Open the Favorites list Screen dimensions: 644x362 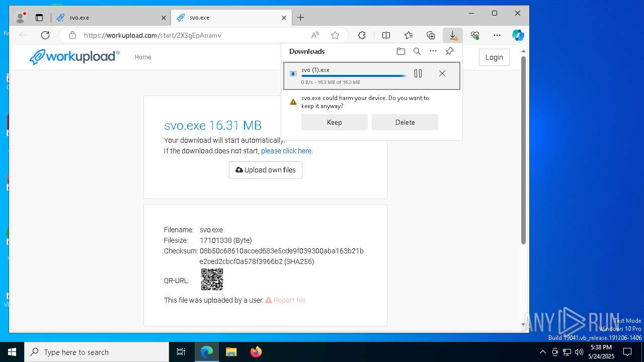tap(409, 35)
